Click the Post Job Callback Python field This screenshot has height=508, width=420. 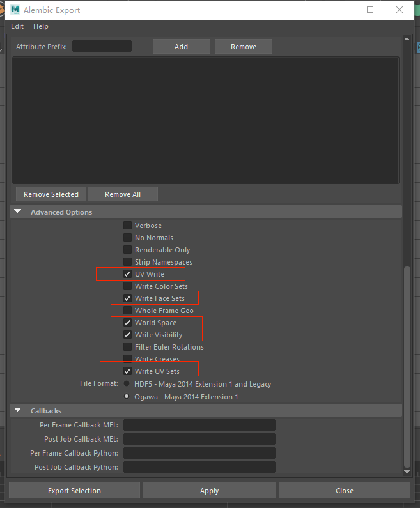(x=199, y=467)
